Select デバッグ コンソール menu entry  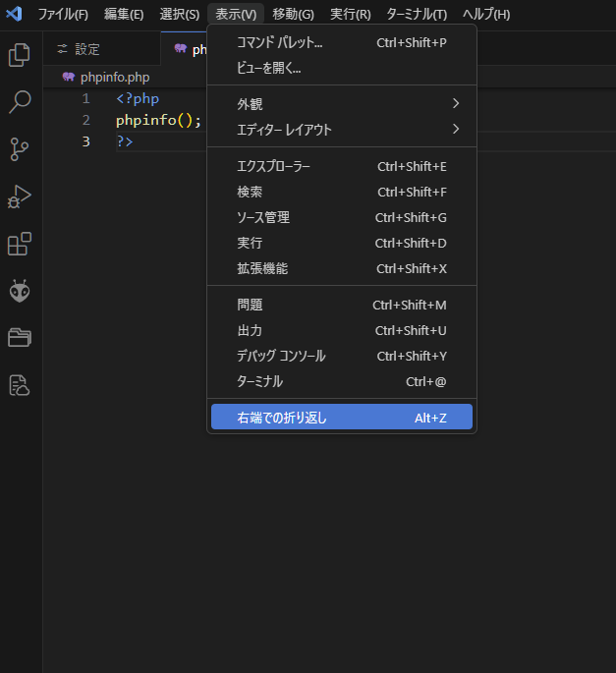pyautogui.click(x=342, y=356)
